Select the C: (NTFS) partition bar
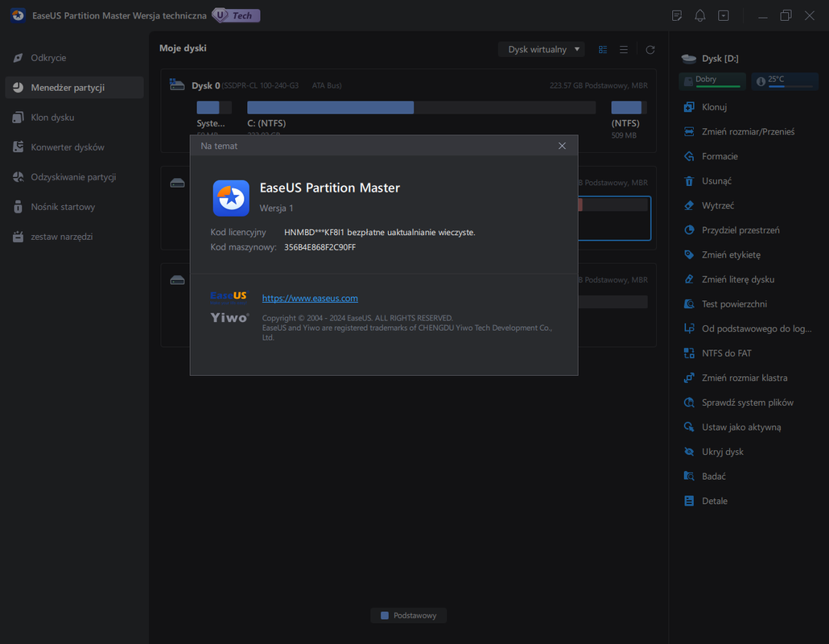Image resolution: width=829 pixels, height=644 pixels. pos(422,107)
